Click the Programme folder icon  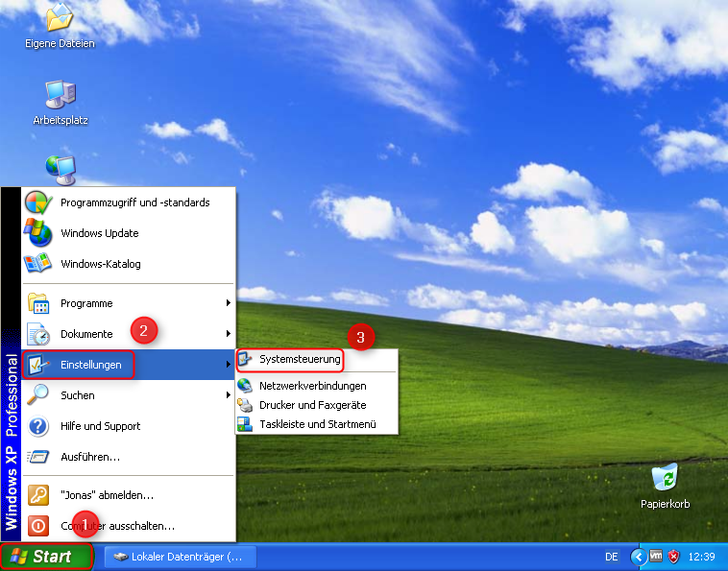point(38,303)
